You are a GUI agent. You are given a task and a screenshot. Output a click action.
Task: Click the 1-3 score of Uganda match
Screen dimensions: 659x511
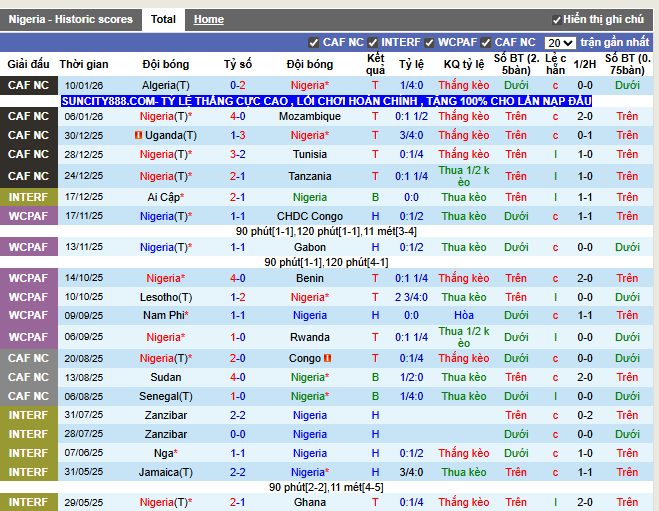237,135
